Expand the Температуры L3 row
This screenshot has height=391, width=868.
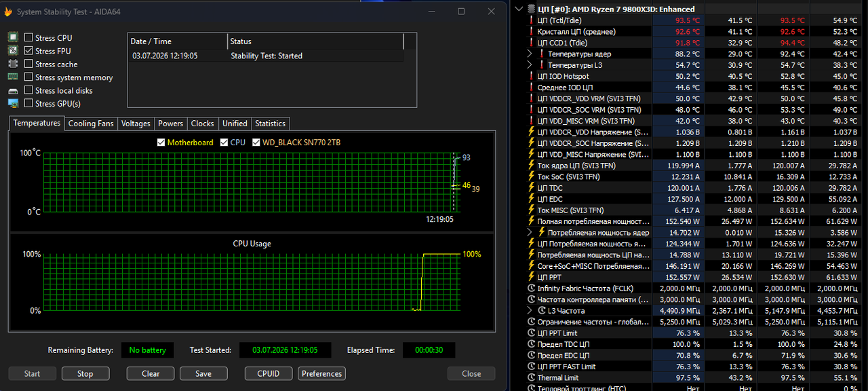[530, 65]
